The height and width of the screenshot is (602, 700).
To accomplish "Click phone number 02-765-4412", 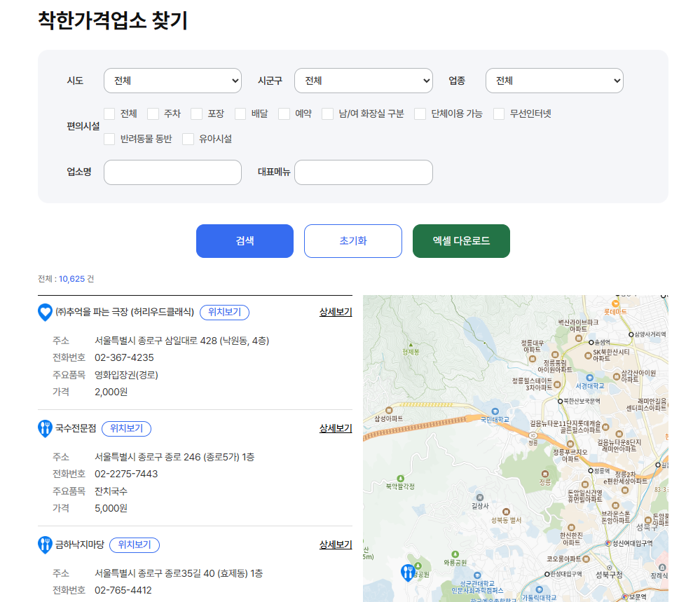I will point(123,590).
